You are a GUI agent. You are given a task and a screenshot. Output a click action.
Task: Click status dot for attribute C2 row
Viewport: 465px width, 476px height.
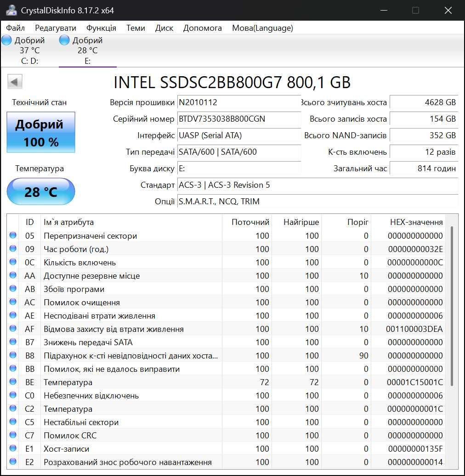tap(13, 409)
